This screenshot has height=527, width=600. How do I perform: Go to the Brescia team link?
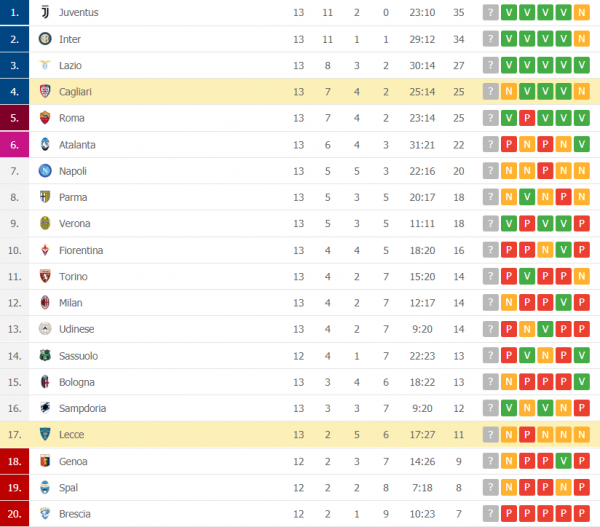coord(76,514)
